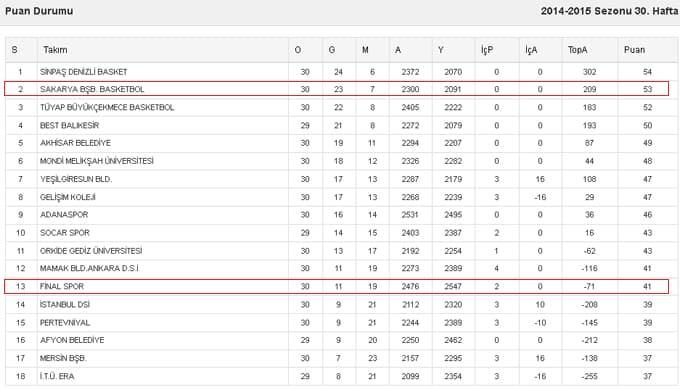Click Puan value 50 in Best Balıkesir row
Screen dimensions: 680x390
point(647,125)
